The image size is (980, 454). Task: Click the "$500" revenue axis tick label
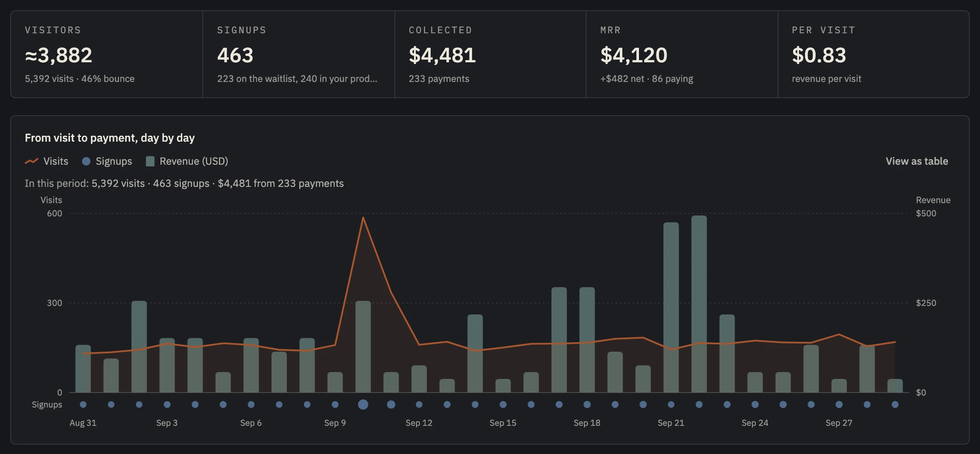tap(926, 213)
